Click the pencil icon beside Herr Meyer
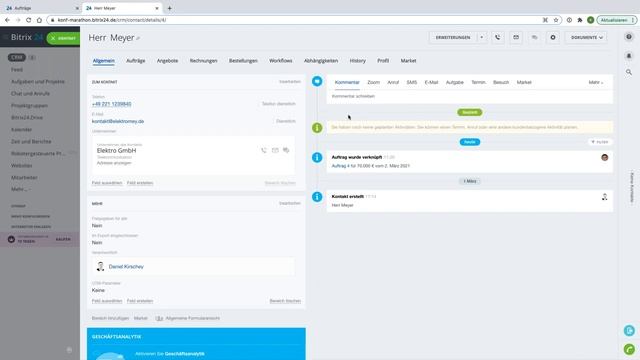The height and width of the screenshot is (360, 640). coord(138,38)
